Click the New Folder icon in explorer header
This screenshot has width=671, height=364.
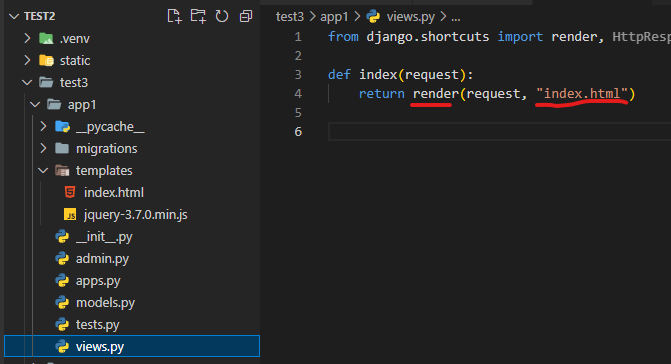pyautogui.click(x=198, y=16)
